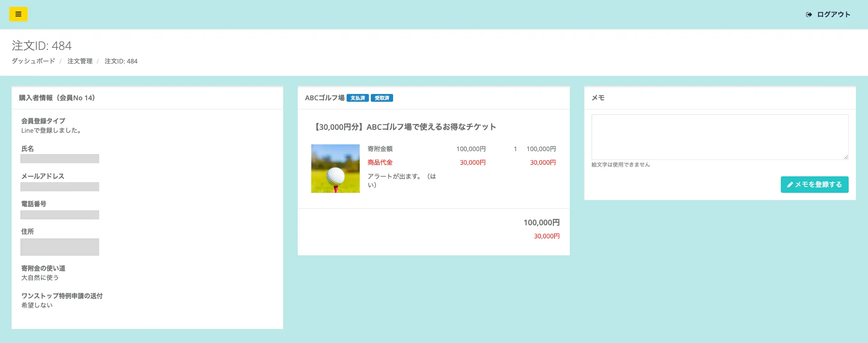Click the ABCゴルフ場 panel title
This screenshot has height=343, width=868.
(x=325, y=98)
